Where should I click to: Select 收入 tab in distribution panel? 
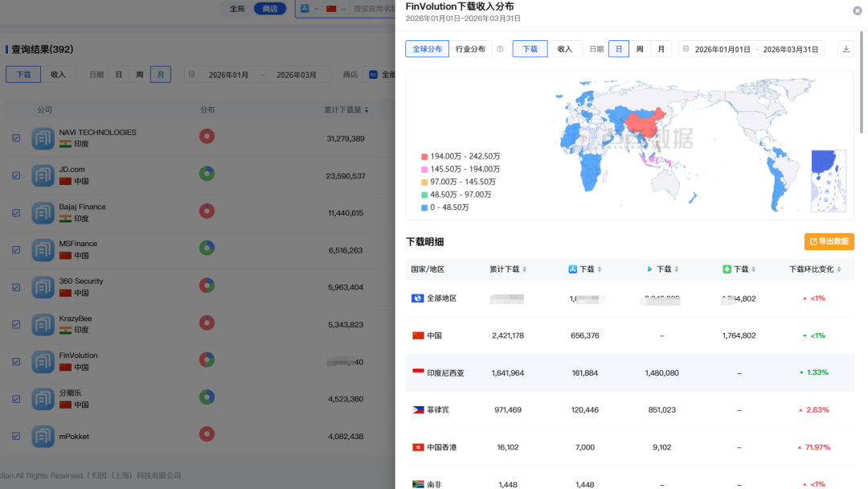pos(565,49)
